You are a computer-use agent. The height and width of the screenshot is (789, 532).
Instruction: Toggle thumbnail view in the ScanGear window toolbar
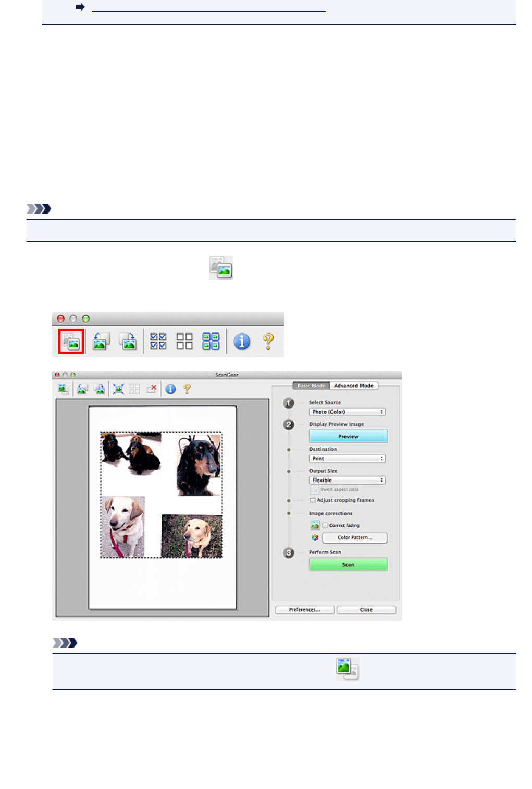tap(63, 389)
